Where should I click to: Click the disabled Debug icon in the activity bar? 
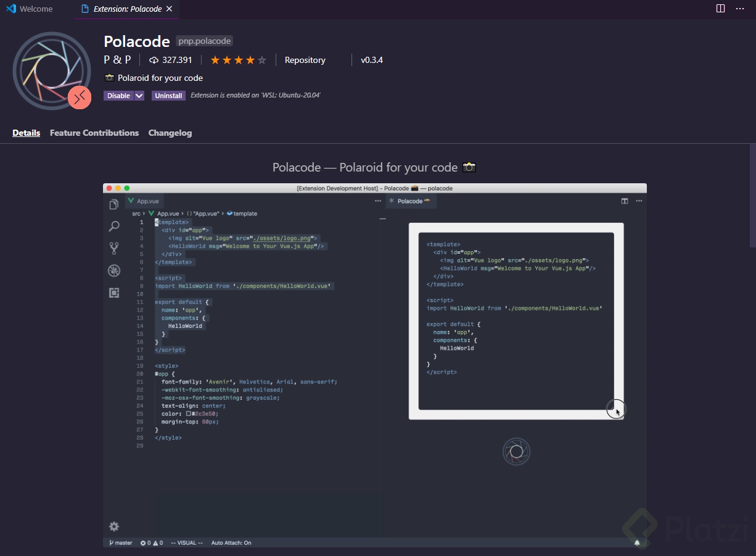tap(114, 270)
